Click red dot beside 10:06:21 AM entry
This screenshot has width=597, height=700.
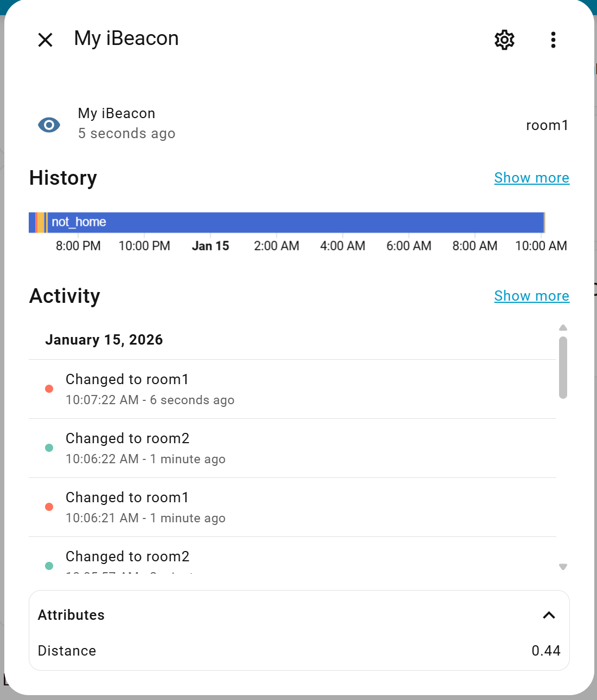[49, 507]
